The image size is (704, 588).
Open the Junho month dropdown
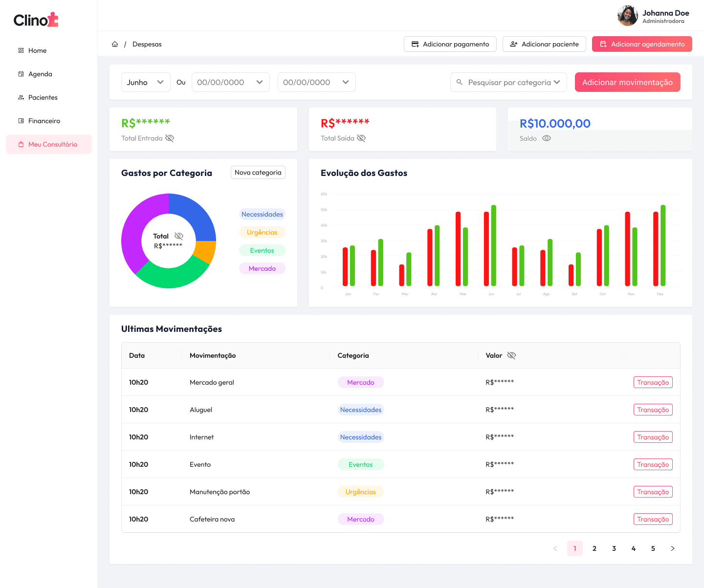tap(146, 82)
